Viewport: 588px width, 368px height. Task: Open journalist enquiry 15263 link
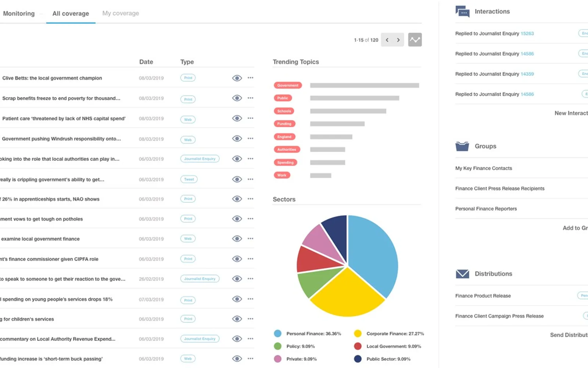(527, 33)
